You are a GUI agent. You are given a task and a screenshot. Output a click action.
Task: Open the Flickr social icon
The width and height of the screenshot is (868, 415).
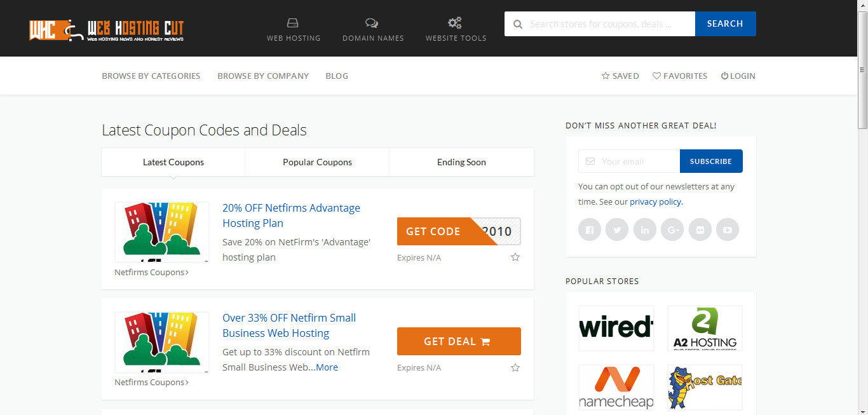pyautogui.click(x=700, y=229)
